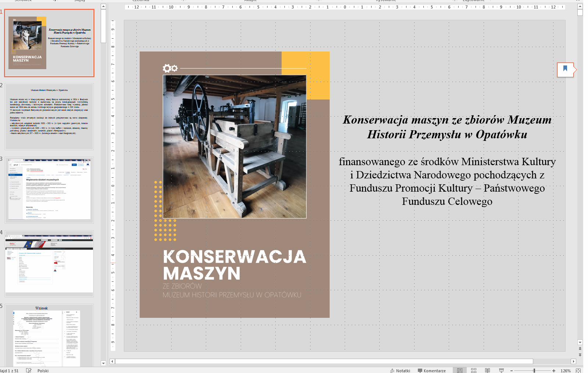Screen dimensions: 588x373
Task: Open the Komentarze comments pane
Action: click(432, 370)
